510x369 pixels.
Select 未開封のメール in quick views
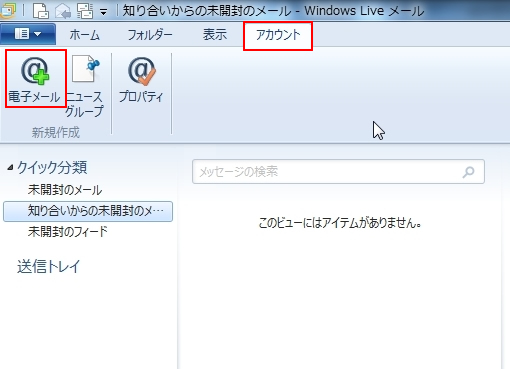[65, 190]
